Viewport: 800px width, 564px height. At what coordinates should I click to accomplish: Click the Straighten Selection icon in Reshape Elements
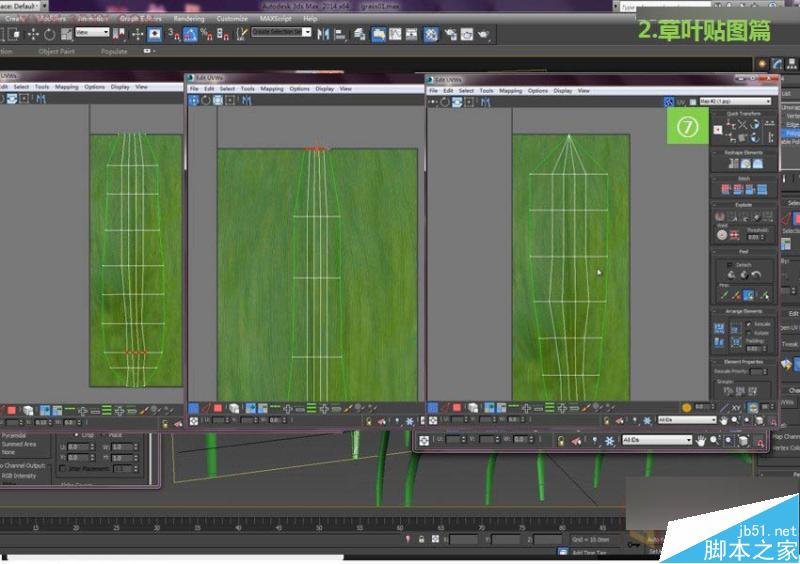(732, 164)
